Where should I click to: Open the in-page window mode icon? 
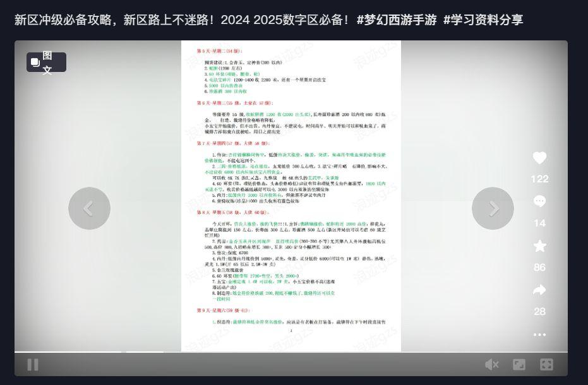click(x=519, y=364)
